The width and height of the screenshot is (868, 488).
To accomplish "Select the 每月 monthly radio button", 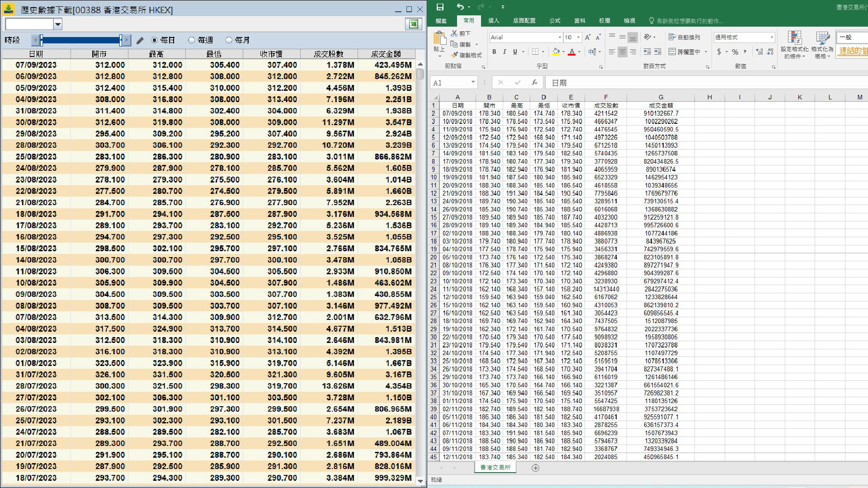I will 229,40.
